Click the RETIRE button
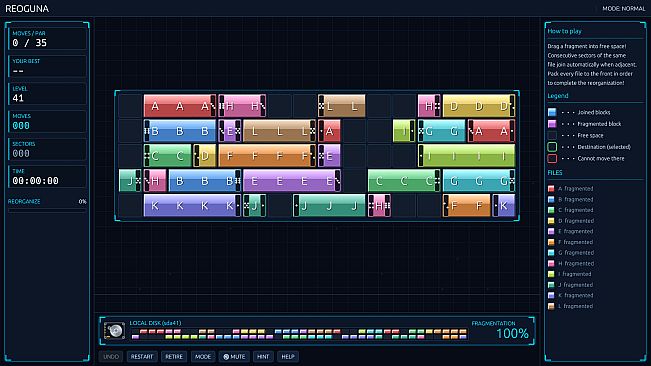The width and height of the screenshot is (651, 366). [x=174, y=356]
